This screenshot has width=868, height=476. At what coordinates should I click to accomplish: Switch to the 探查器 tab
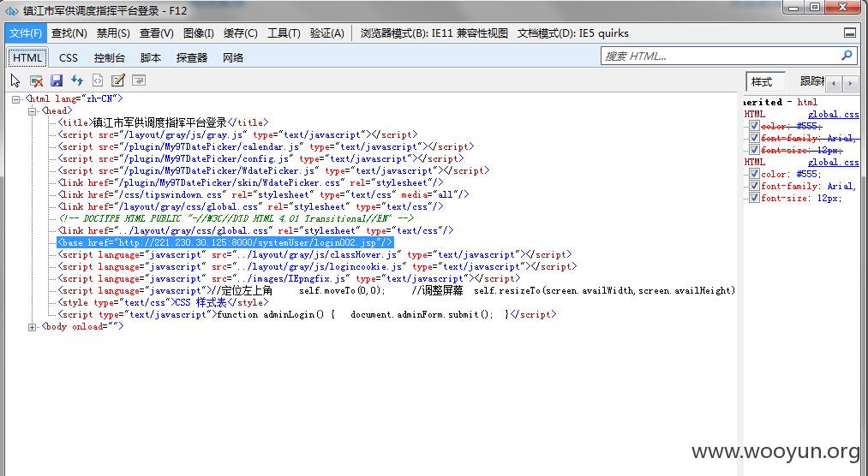pyautogui.click(x=192, y=57)
